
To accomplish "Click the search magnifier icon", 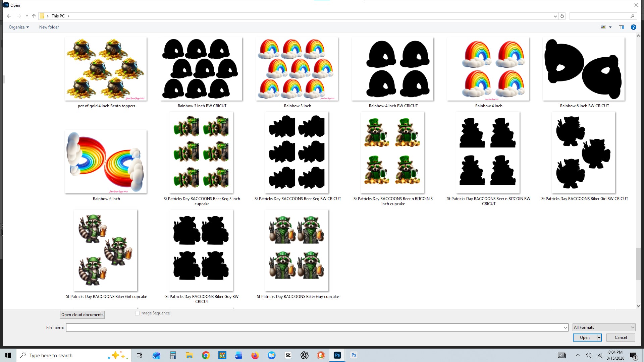I will point(632,16).
